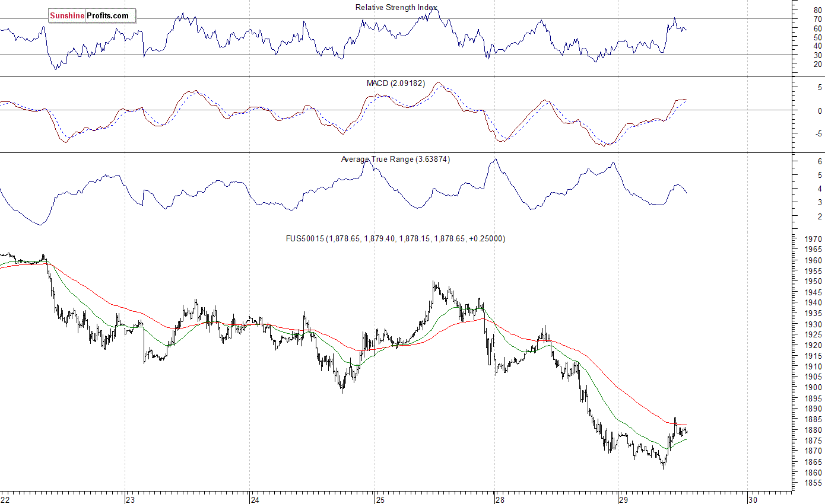This screenshot has height=504, width=825.
Task: Select date label 23 on time axis
Action: [131, 499]
